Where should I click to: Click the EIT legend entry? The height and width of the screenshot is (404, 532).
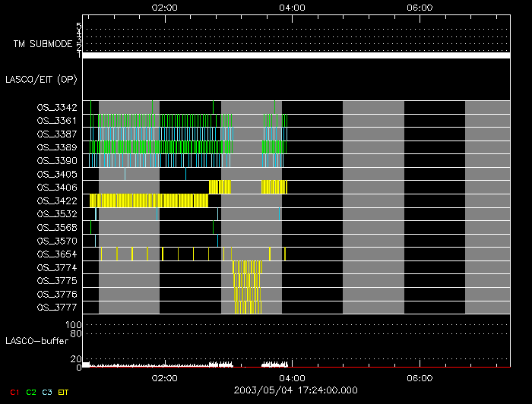(63, 392)
